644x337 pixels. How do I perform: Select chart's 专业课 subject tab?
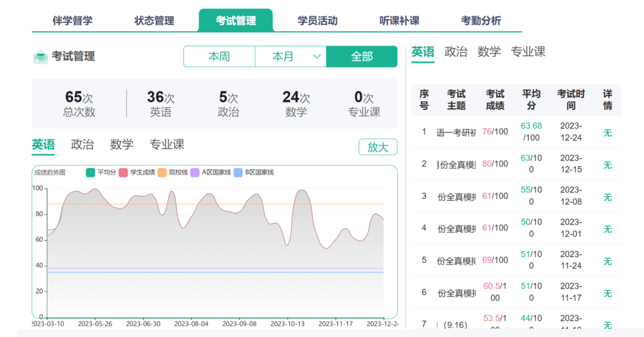coord(167,145)
